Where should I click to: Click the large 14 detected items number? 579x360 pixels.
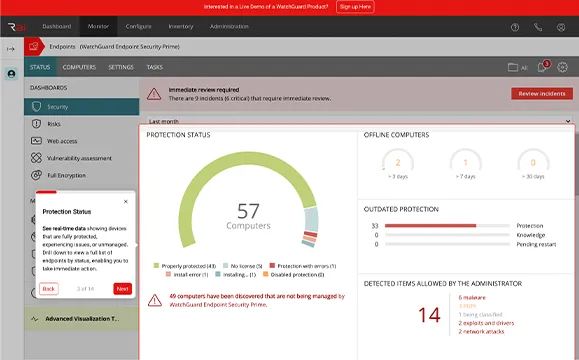pyautogui.click(x=429, y=315)
